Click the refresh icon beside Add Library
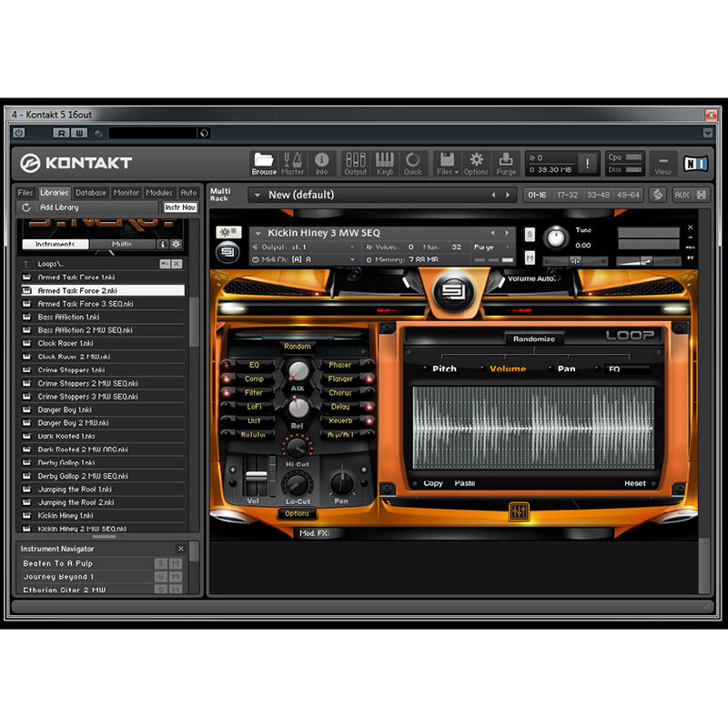 click(x=26, y=207)
